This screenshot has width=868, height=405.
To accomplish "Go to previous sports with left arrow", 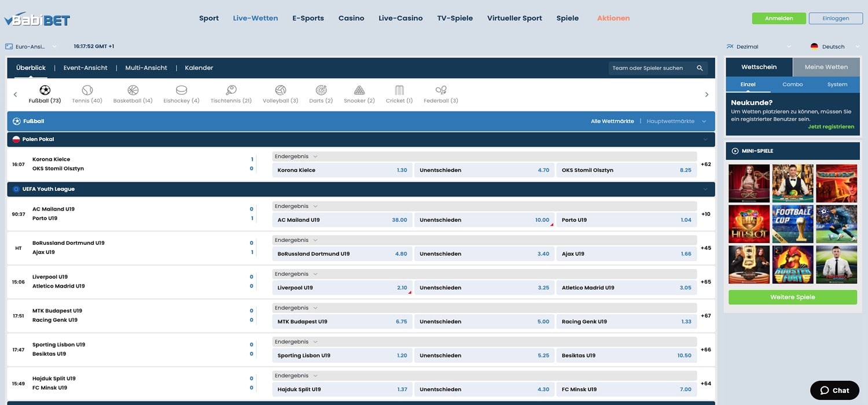I will pyautogui.click(x=16, y=94).
